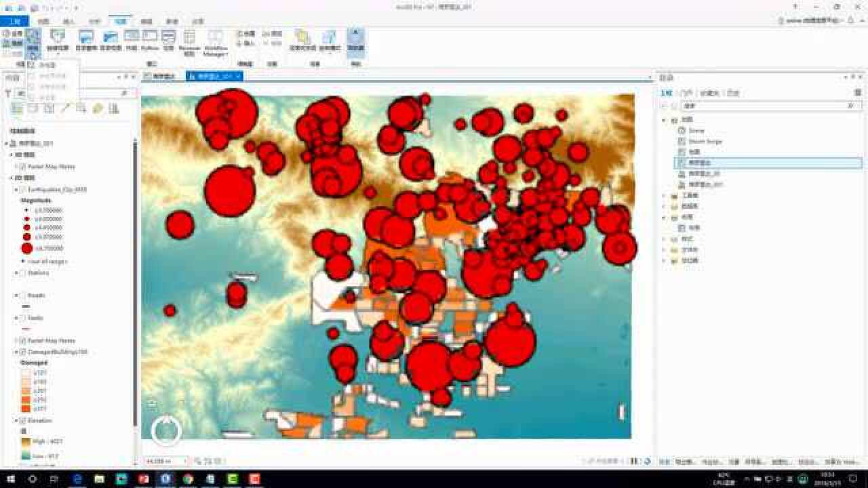The image size is (868, 488).
Task: Toggle the Earthquakes_City layer checkbox
Action: 23,190
